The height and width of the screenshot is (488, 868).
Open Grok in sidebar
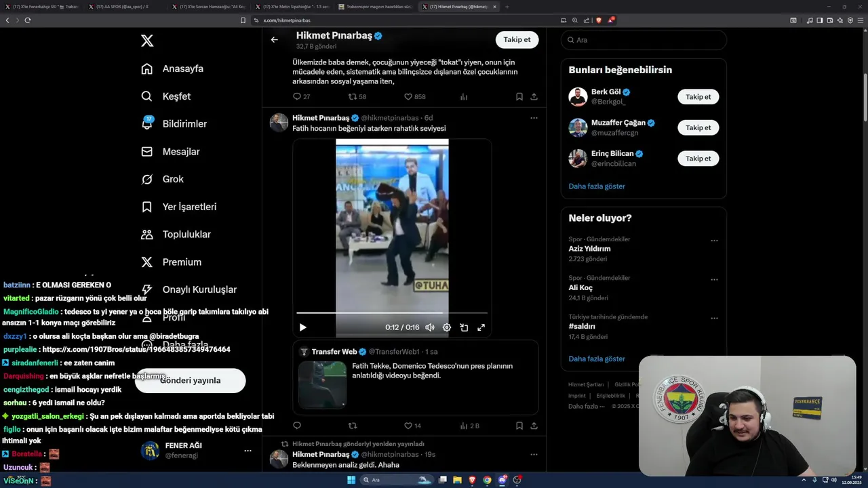(x=162, y=179)
